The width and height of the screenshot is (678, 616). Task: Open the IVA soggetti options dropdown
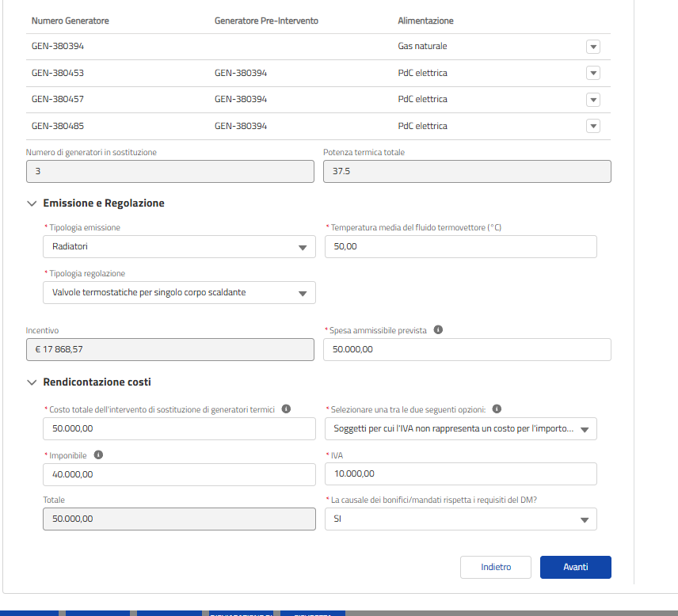tap(461, 429)
